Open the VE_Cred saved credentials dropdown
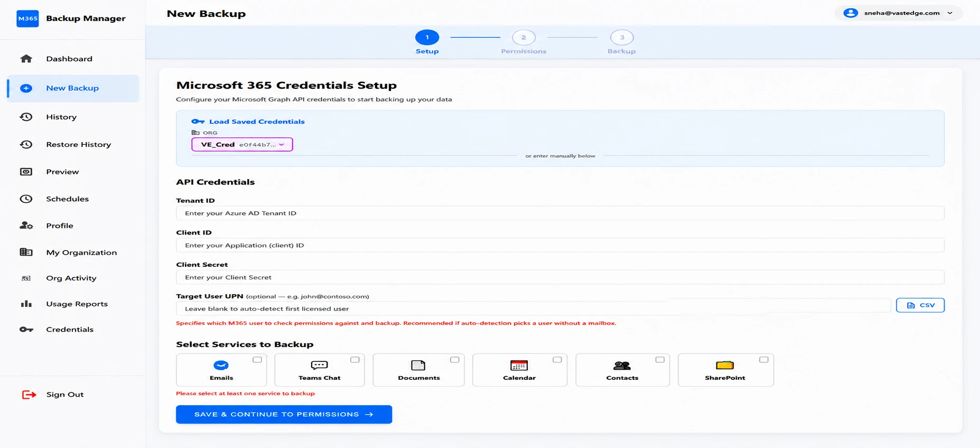Viewport: 980px width, 448px height. click(x=242, y=145)
